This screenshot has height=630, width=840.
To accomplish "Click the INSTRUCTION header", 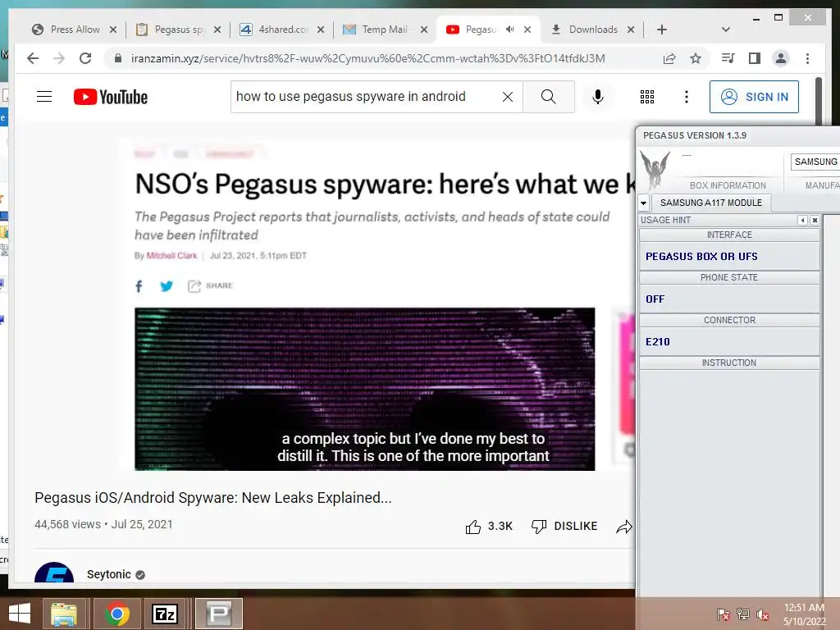I will tap(729, 363).
